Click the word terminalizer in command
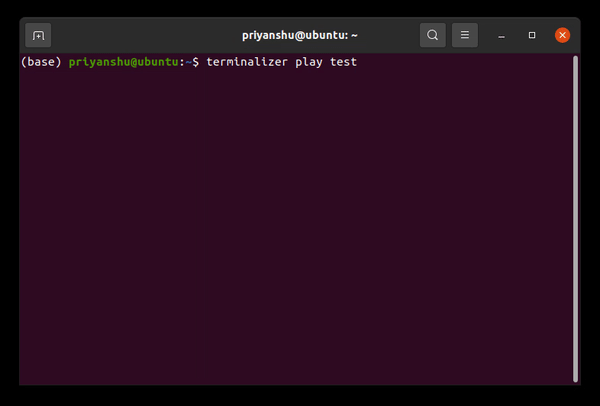This screenshot has height=406, width=600. coord(246,62)
